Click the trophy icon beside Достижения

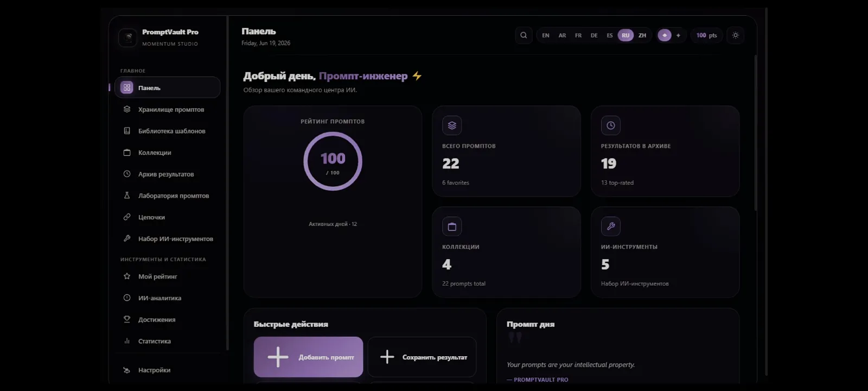click(127, 319)
